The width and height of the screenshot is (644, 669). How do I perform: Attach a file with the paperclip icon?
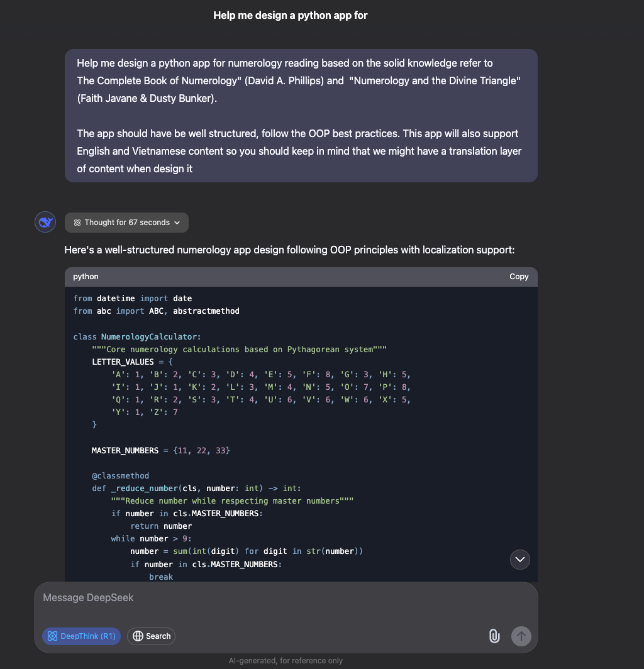[x=494, y=636]
